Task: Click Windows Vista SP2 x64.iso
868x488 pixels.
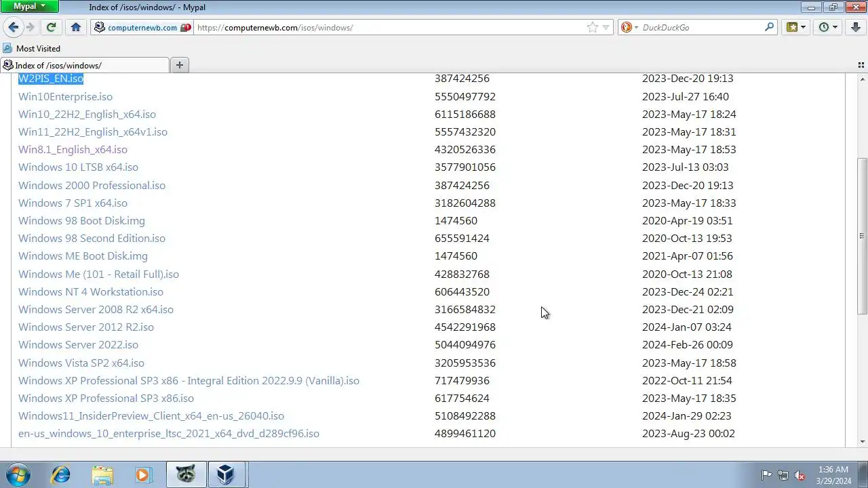Action: [x=81, y=363]
